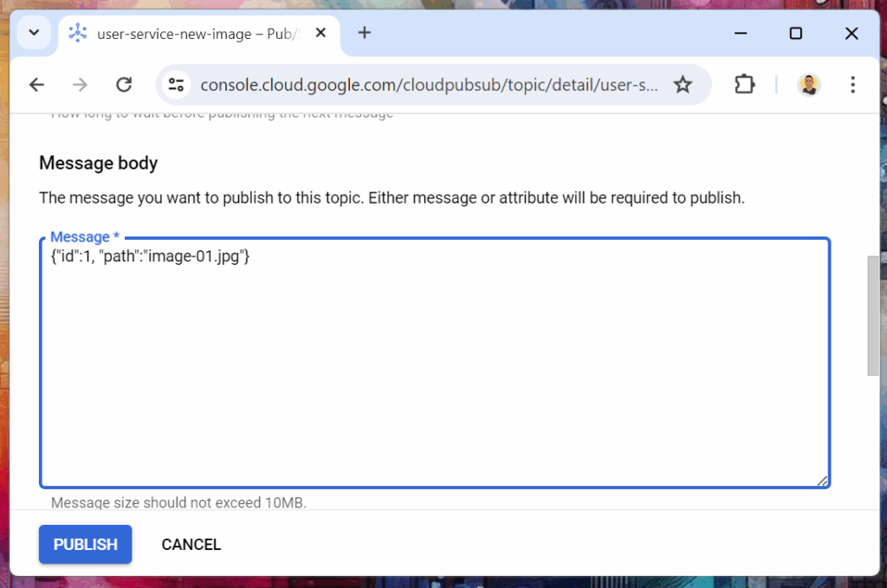Publish the message to the topic
The height and width of the screenshot is (588, 887).
click(85, 544)
